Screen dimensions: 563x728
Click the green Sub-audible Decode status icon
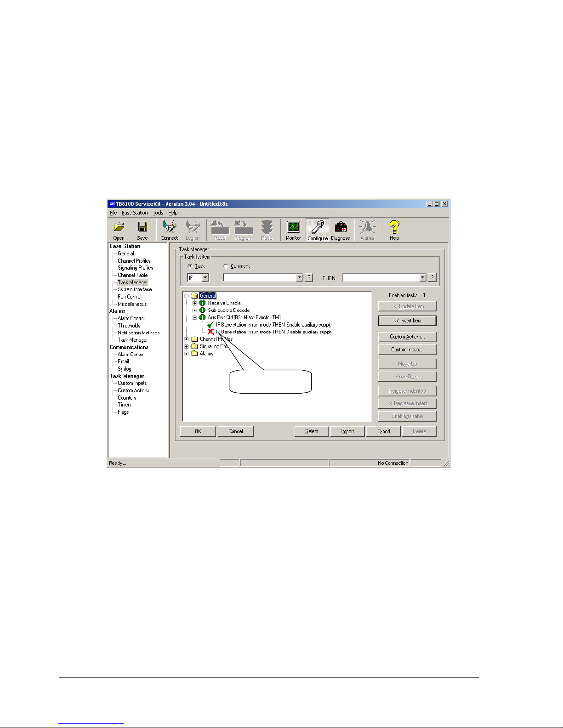202,310
